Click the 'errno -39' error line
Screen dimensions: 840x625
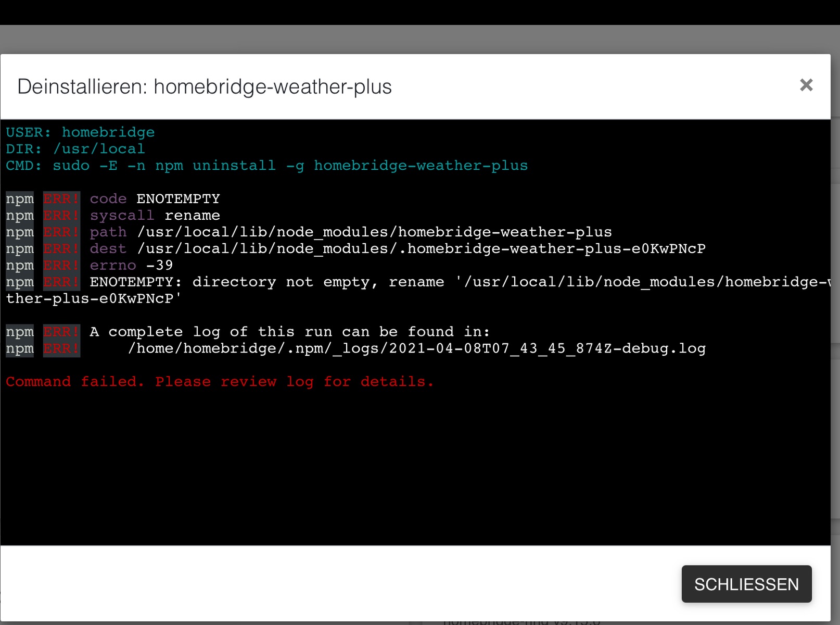click(x=131, y=266)
